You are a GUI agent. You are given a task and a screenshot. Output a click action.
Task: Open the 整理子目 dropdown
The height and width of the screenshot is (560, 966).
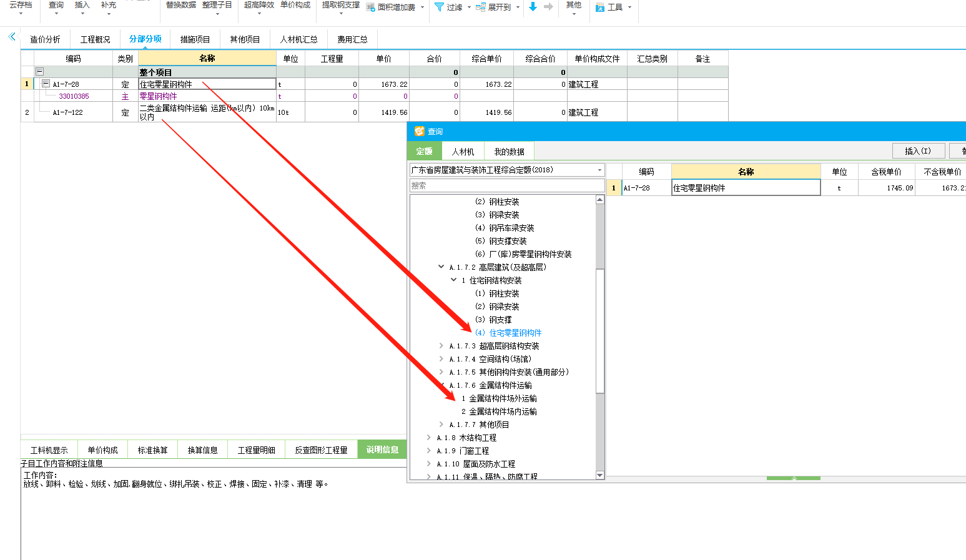click(x=217, y=14)
